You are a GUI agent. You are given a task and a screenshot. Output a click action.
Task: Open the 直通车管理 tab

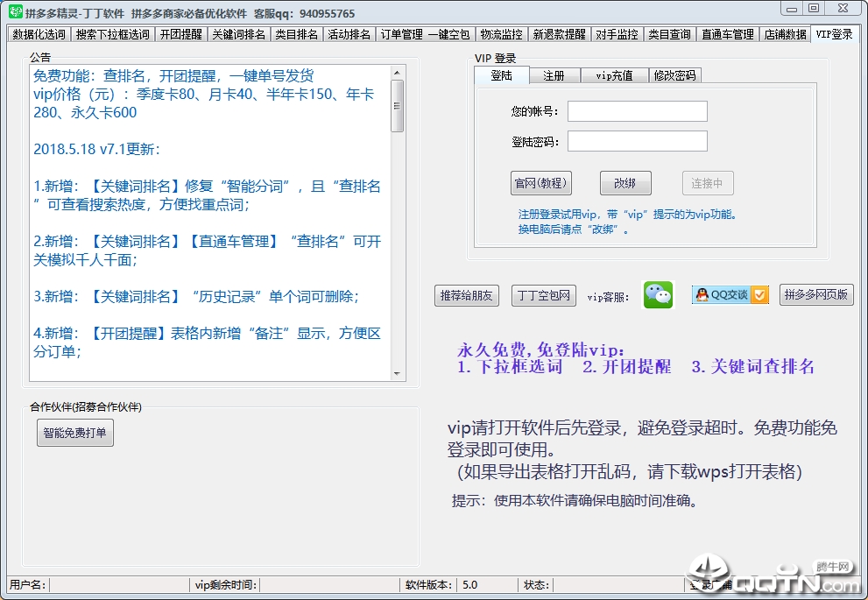tap(727, 34)
